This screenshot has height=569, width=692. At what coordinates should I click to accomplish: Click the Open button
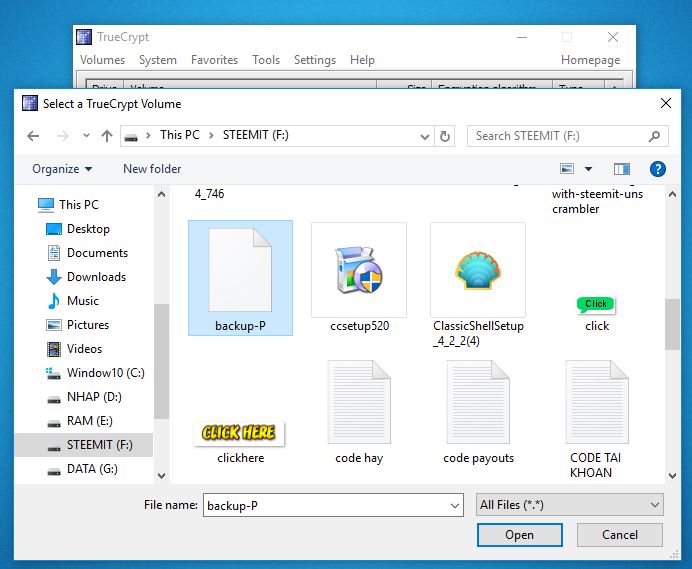pos(519,535)
